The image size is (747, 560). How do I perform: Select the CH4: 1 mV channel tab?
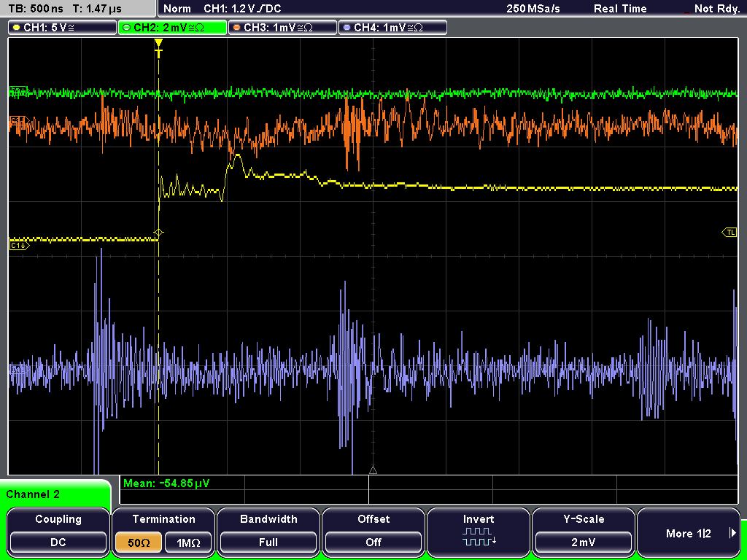392,27
